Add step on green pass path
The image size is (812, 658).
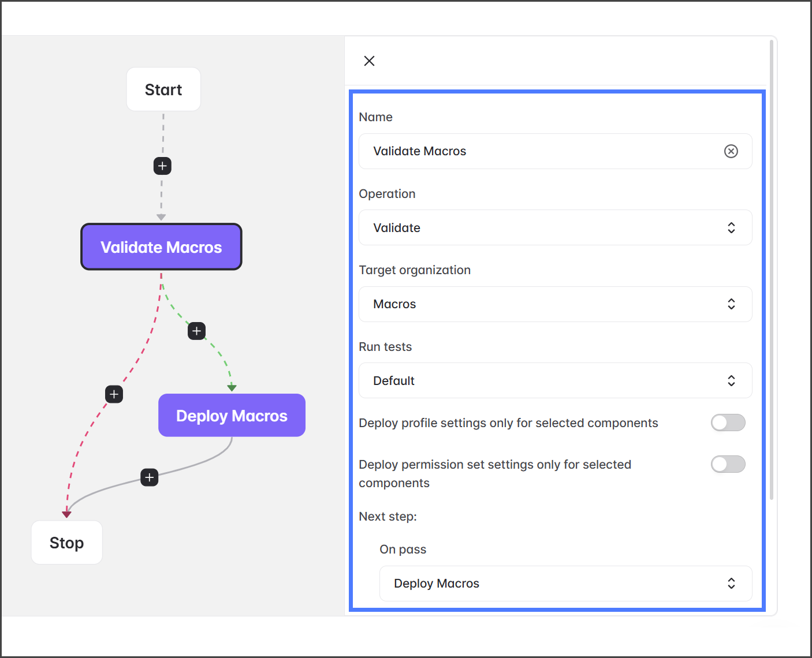pos(197,331)
